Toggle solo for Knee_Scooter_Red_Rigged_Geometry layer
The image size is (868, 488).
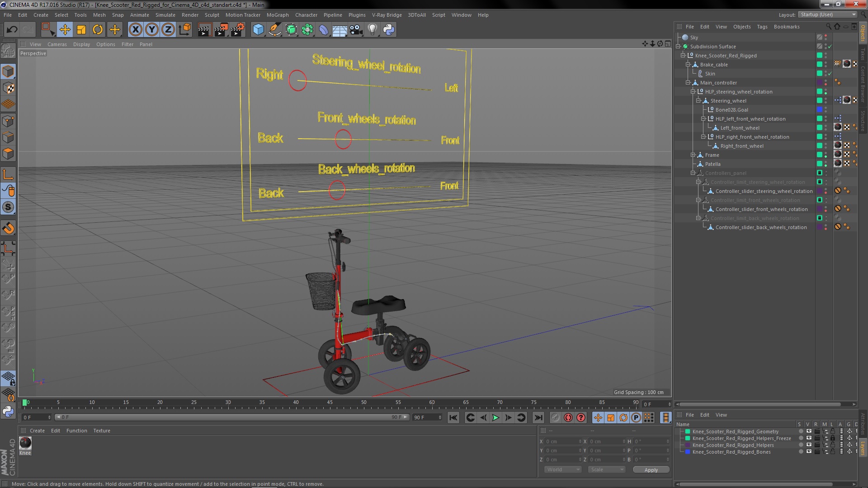[801, 432]
